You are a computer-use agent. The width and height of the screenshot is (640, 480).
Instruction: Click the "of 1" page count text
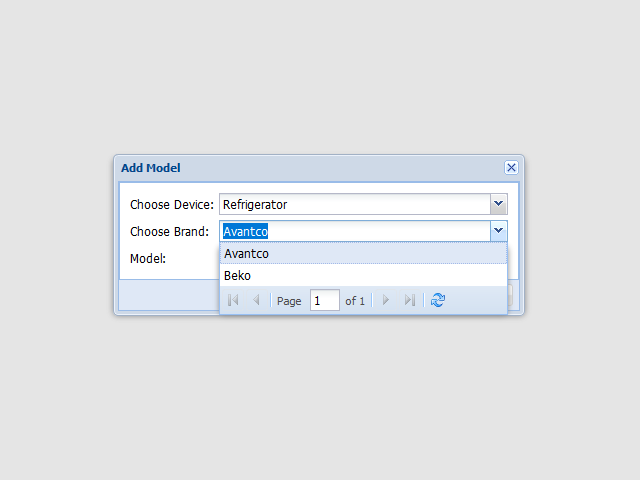click(355, 301)
